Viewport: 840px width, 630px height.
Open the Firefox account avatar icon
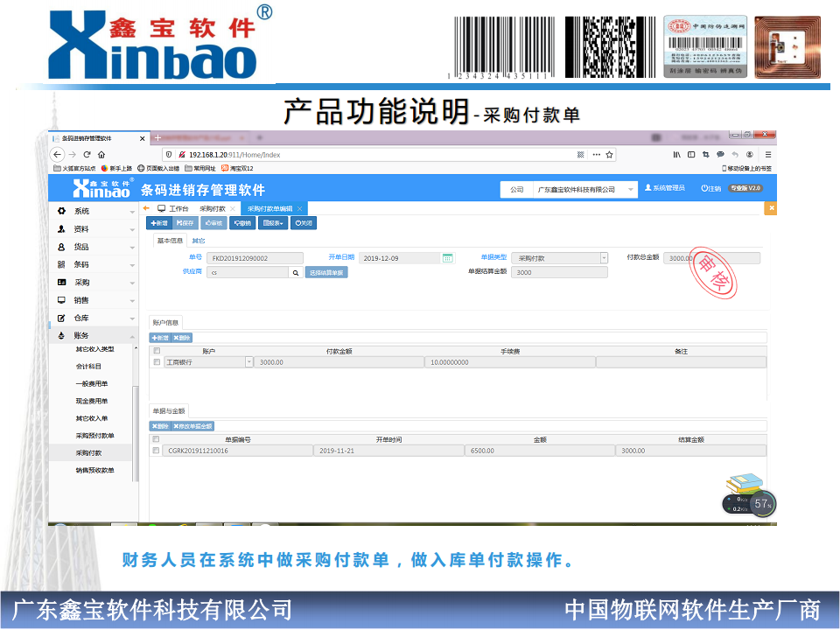pyautogui.click(x=750, y=155)
